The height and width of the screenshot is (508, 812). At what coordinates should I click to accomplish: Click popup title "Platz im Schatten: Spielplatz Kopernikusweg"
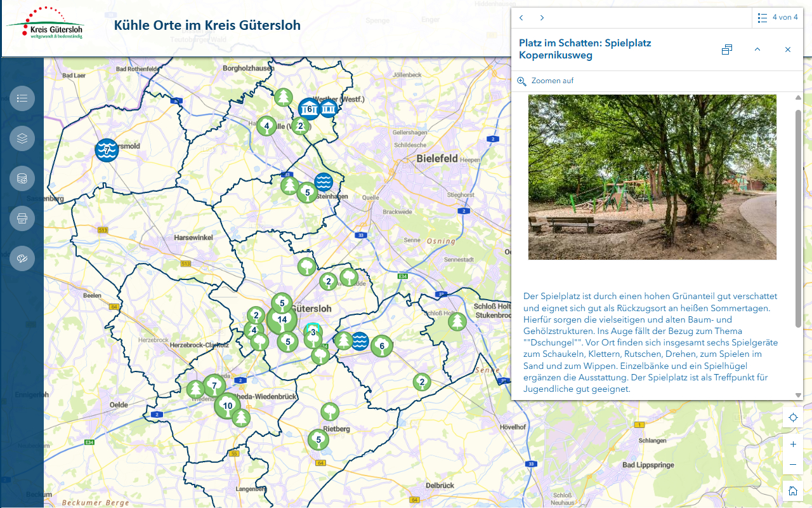[x=585, y=49]
